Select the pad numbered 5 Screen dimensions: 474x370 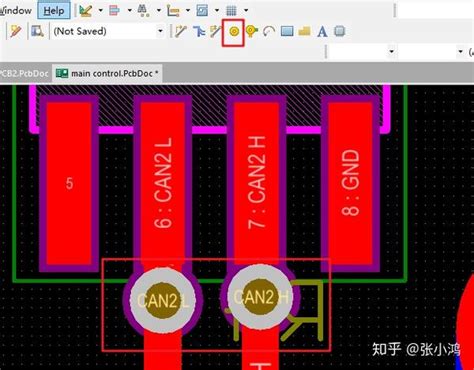(x=69, y=183)
